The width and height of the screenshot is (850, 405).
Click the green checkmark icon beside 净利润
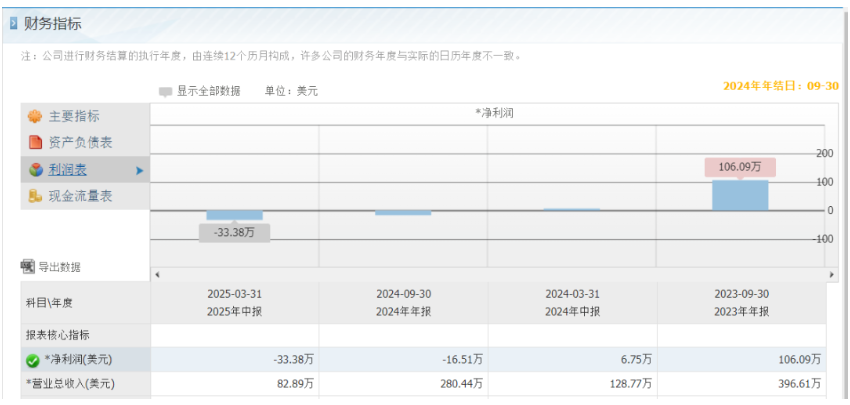32,361
